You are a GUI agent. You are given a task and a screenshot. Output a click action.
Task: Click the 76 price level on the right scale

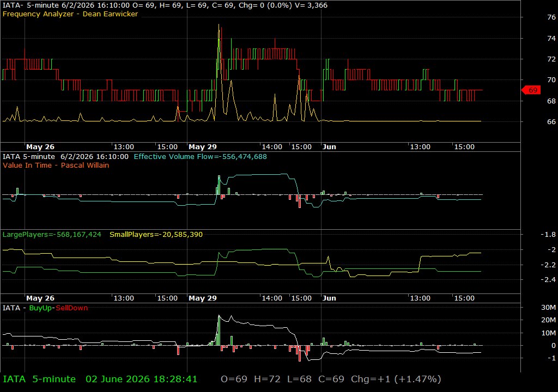[x=551, y=17]
